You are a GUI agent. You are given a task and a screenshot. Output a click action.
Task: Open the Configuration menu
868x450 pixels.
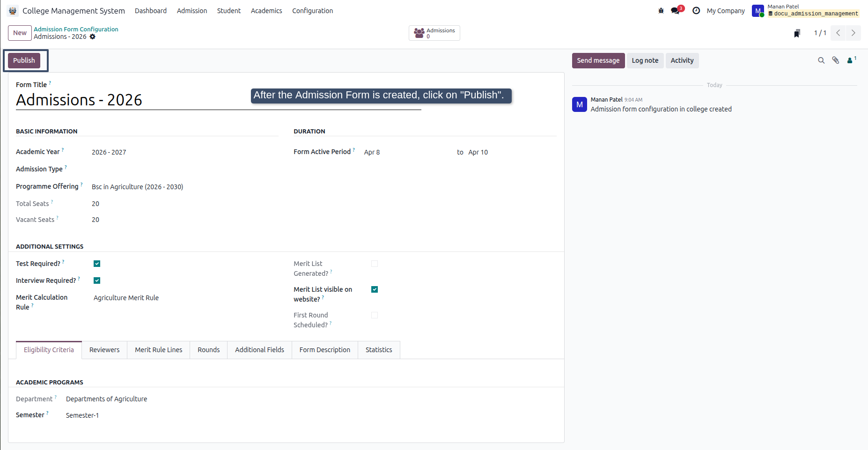click(312, 11)
